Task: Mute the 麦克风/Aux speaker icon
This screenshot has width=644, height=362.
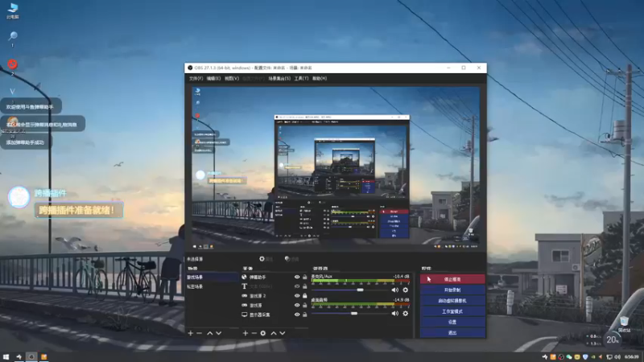Action: click(x=395, y=290)
